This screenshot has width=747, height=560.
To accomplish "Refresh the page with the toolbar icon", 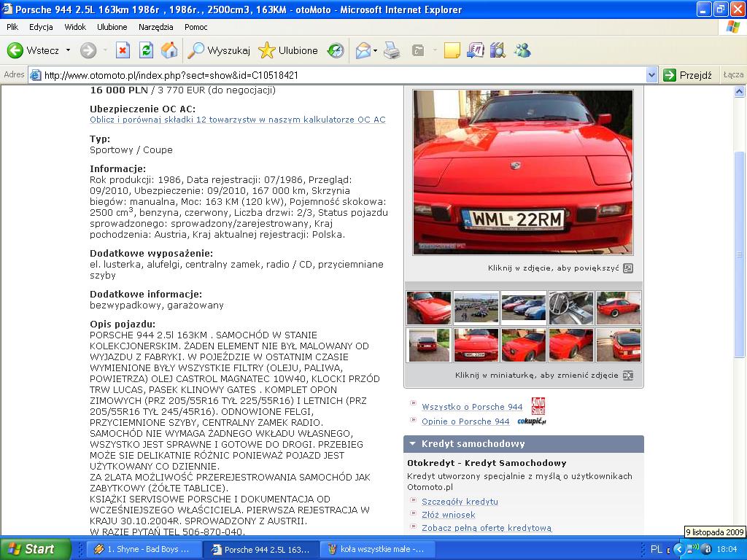I will (x=146, y=50).
